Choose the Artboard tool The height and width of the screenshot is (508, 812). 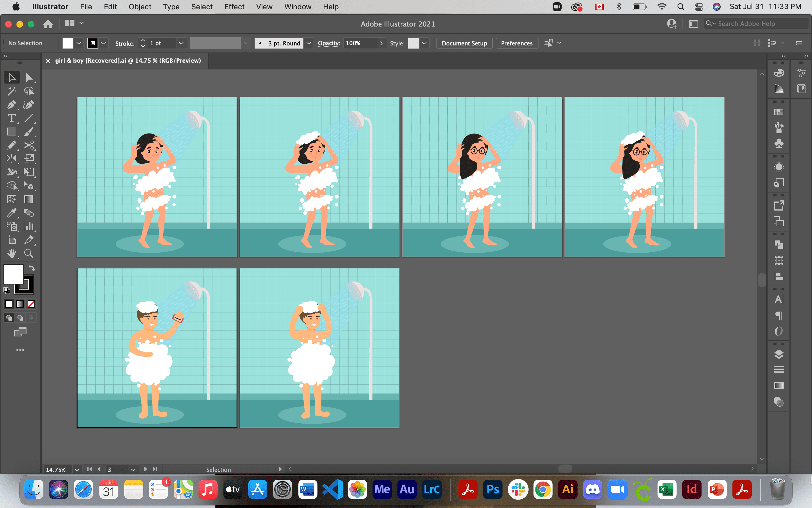pos(12,240)
